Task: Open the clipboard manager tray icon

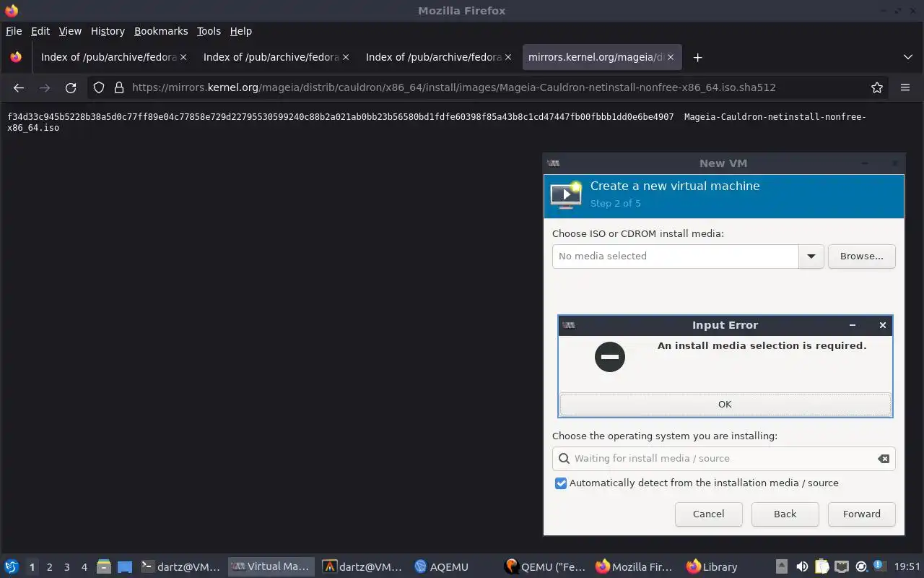Action: (x=821, y=566)
